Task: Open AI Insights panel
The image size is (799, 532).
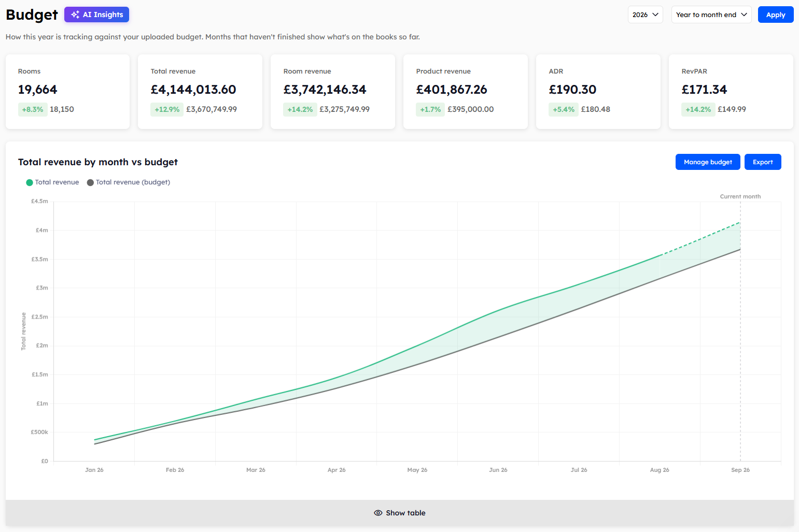Action: (96, 15)
